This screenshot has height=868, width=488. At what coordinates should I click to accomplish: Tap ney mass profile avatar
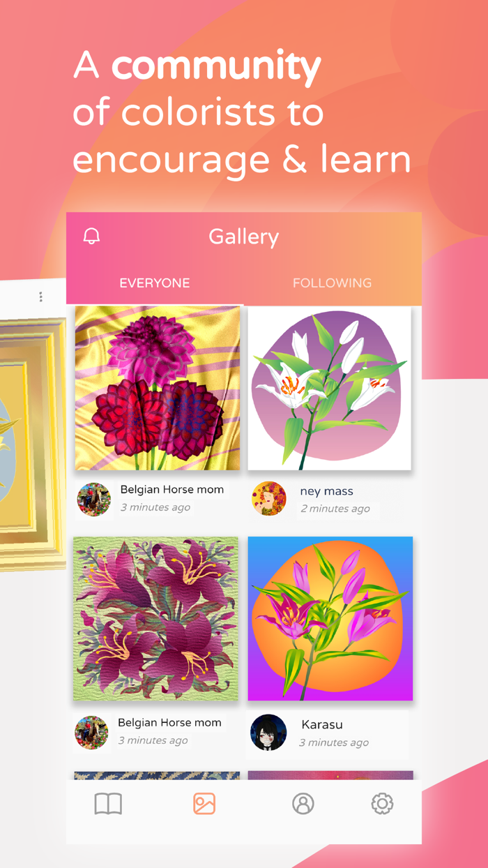pyautogui.click(x=269, y=499)
